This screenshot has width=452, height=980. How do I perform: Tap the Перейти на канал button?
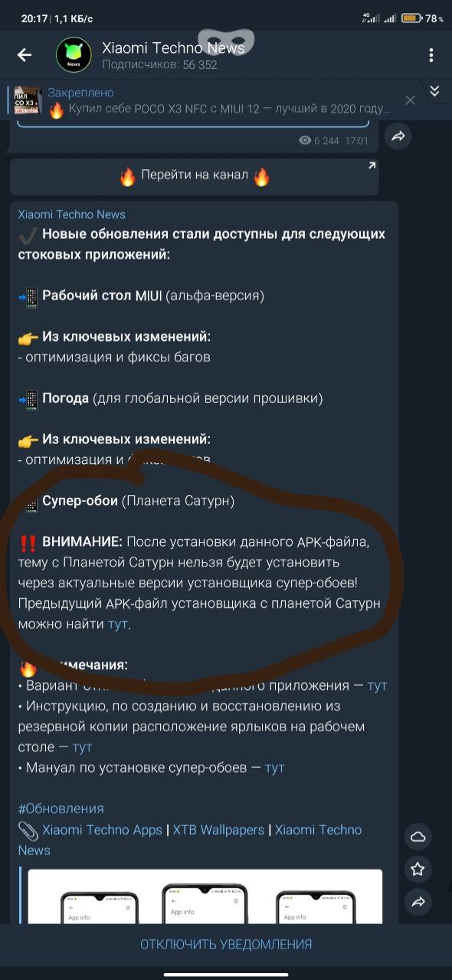click(195, 177)
